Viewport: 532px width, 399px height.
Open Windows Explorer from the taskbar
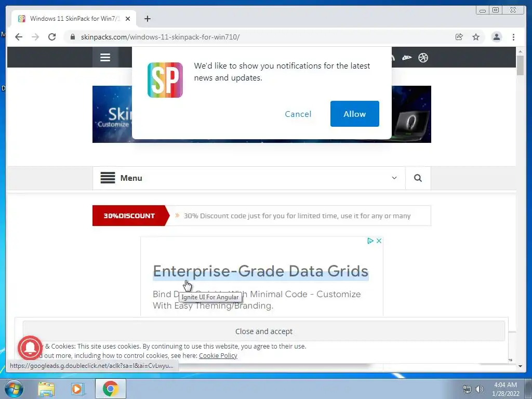(46, 389)
